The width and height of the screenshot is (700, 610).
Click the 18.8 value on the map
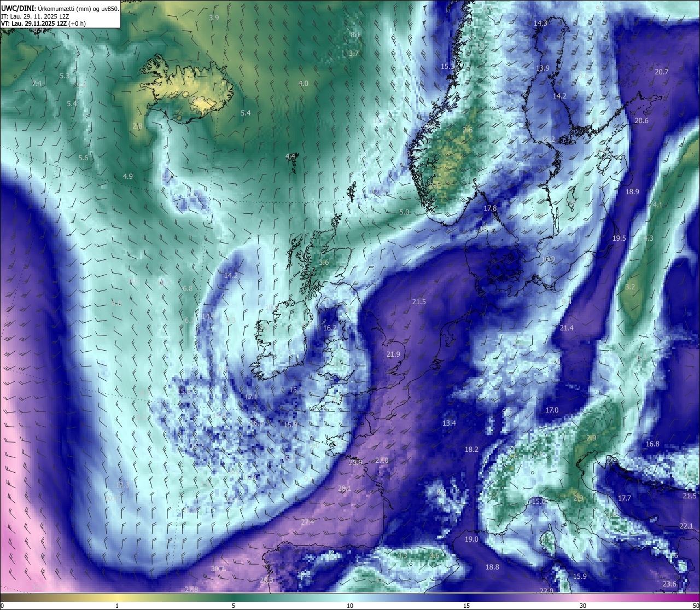[492, 567]
